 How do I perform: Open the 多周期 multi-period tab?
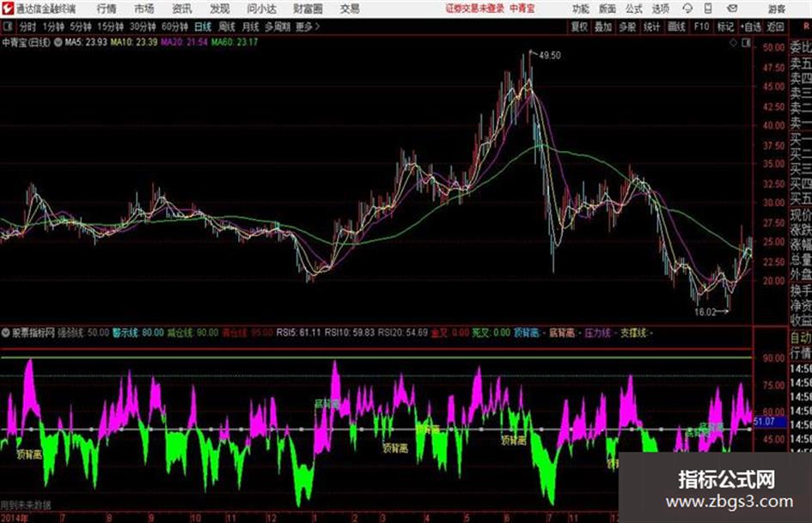(278, 27)
